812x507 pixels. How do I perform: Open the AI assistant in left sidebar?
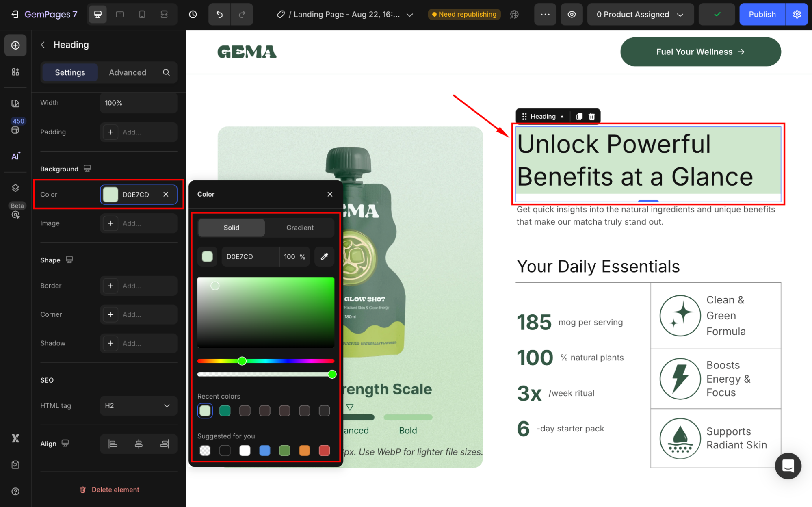[x=15, y=156]
